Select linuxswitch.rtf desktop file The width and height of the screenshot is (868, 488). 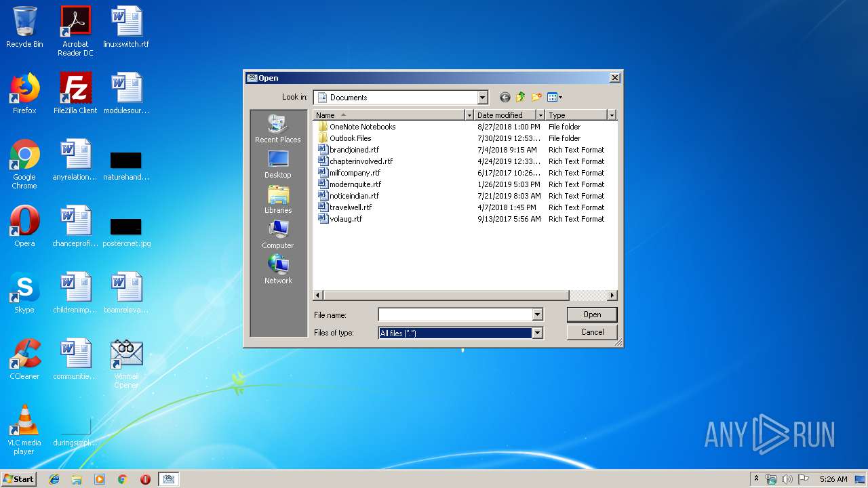pos(126,27)
